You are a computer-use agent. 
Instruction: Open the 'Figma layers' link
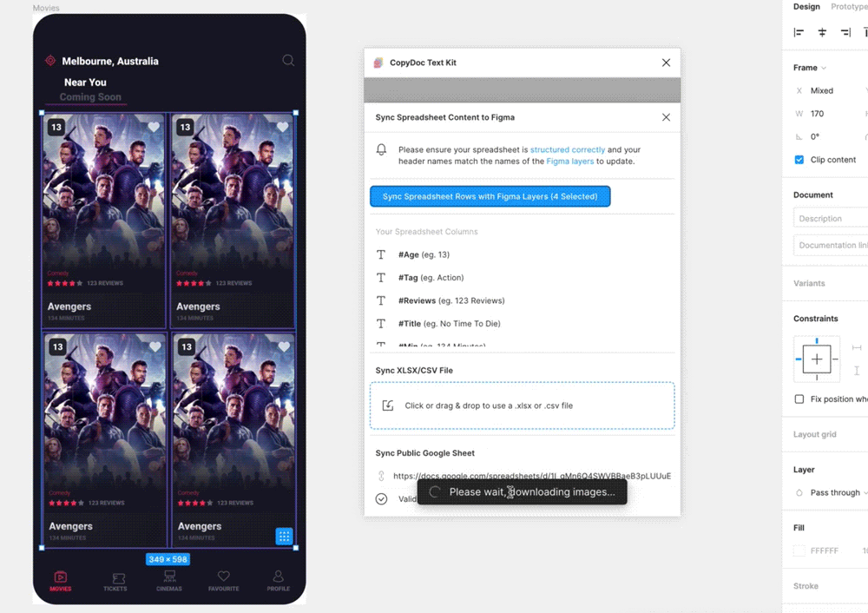coord(569,161)
